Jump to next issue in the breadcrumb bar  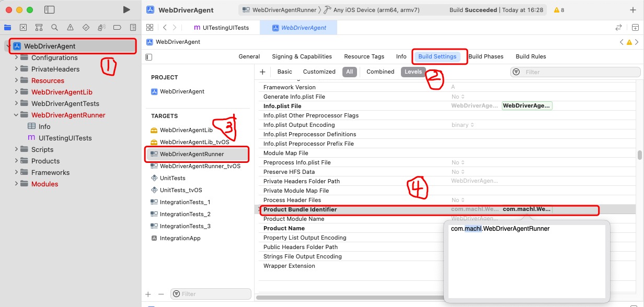pos(638,42)
